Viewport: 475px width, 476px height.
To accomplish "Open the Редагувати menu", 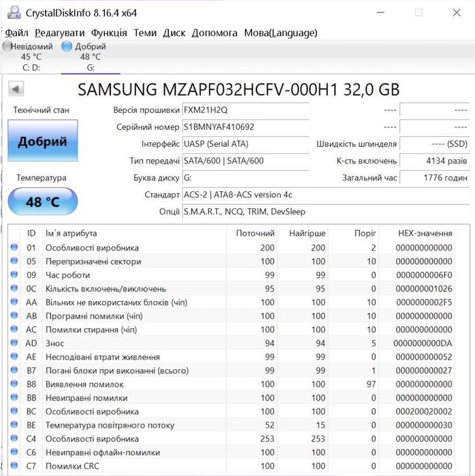I will click(x=60, y=33).
